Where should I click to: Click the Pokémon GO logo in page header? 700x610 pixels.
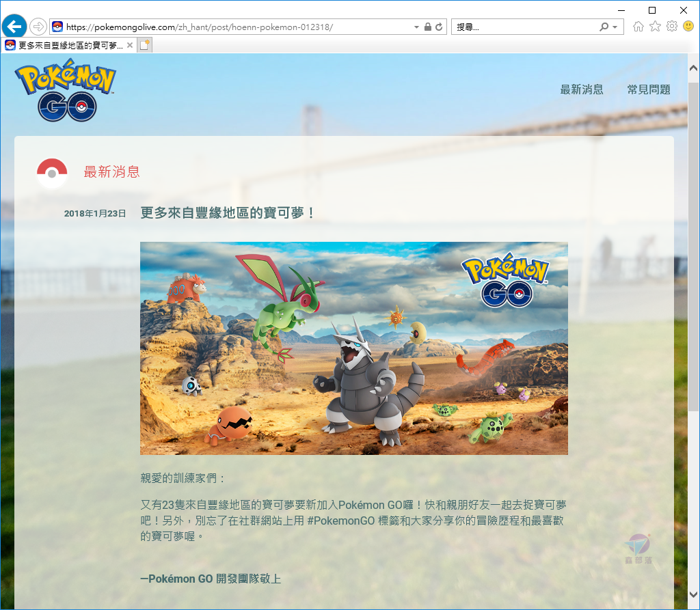[66, 90]
